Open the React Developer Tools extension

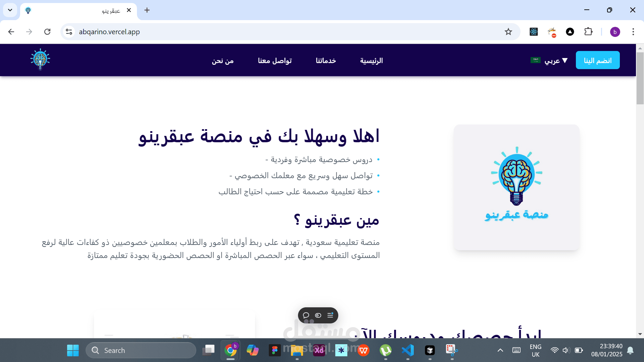[534, 32]
